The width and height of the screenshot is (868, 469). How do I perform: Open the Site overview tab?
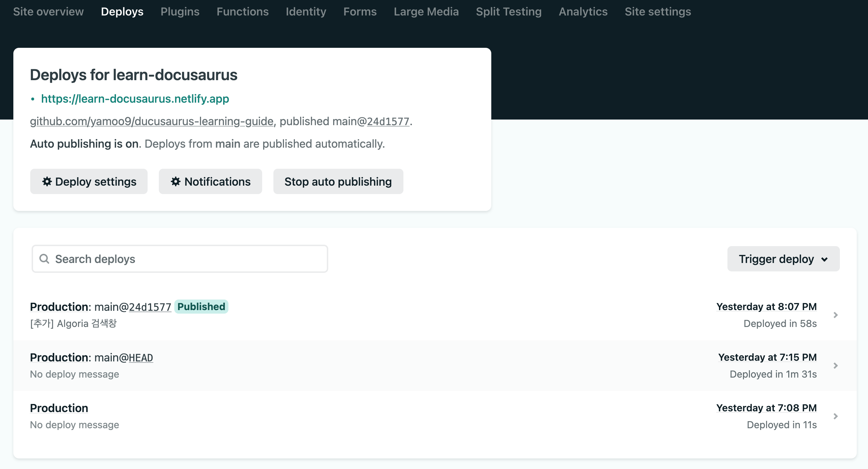click(48, 12)
